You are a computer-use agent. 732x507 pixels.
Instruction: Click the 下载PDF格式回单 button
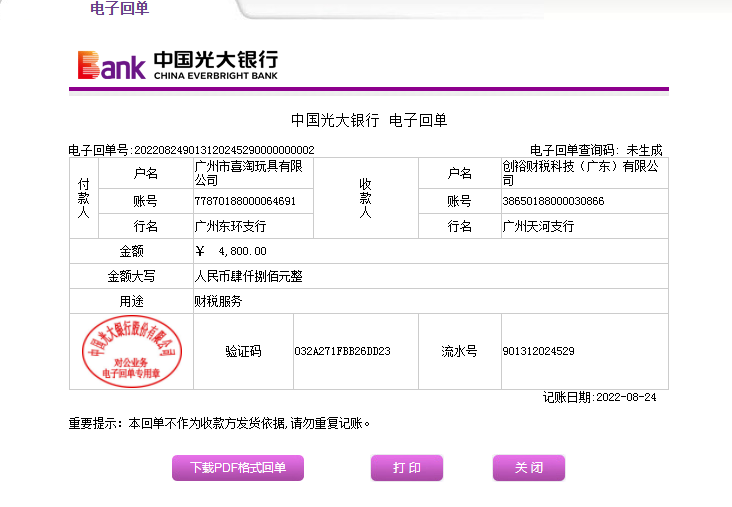click(x=238, y=467)
